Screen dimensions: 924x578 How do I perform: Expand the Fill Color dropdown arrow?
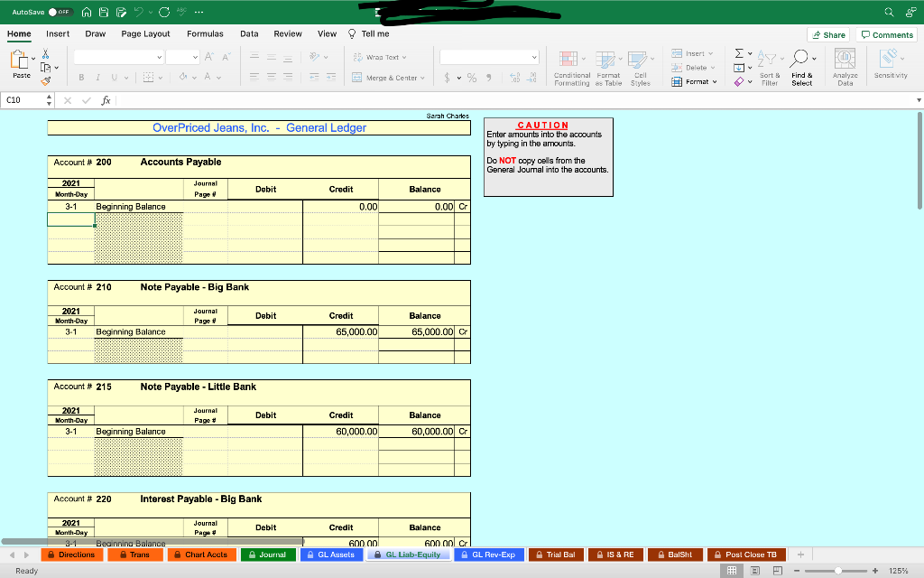coord(195,77)
